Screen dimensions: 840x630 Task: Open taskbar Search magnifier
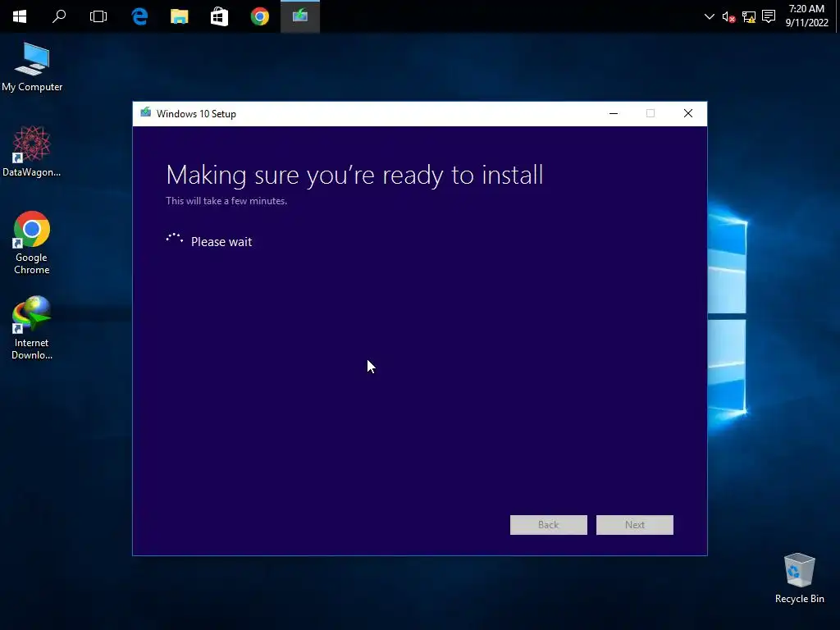[x=59, y=16]
